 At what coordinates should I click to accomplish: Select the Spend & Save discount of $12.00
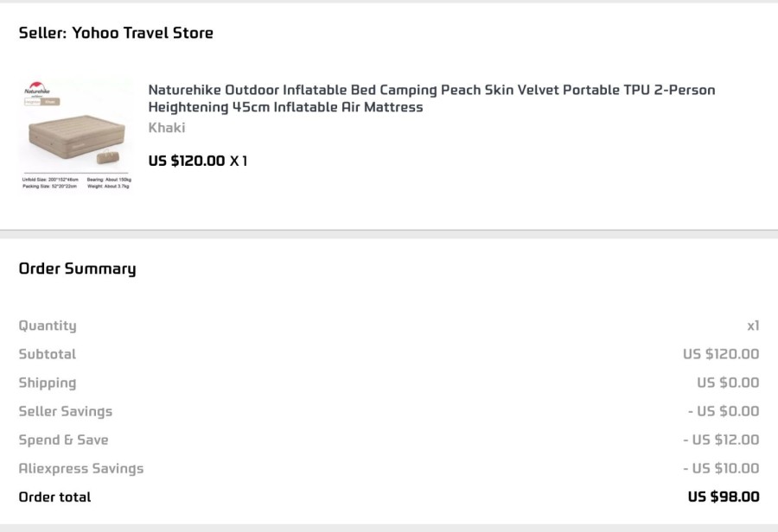[x=721, y=440]
